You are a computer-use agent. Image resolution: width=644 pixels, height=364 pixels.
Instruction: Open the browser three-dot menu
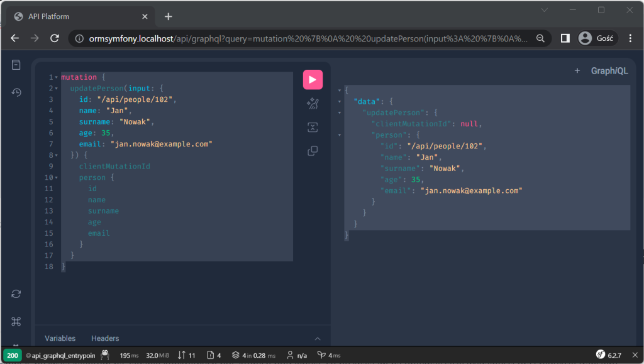point(630,38)
